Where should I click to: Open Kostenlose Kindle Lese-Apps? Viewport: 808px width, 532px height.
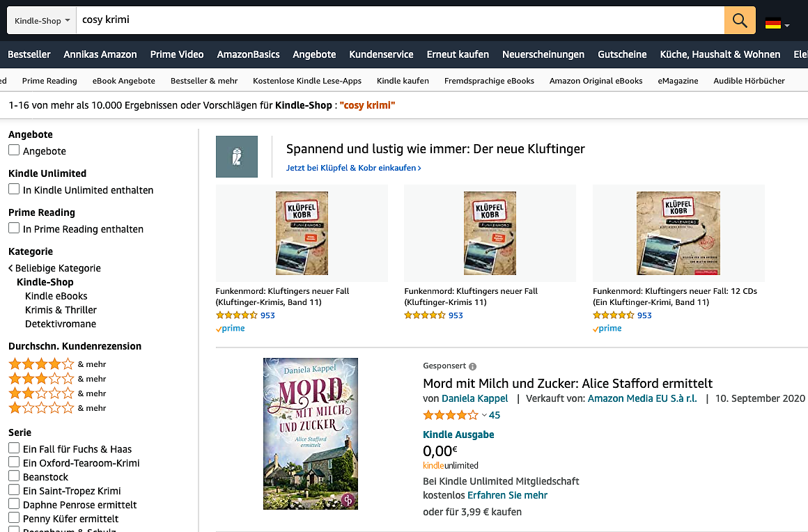click(307, 81)
